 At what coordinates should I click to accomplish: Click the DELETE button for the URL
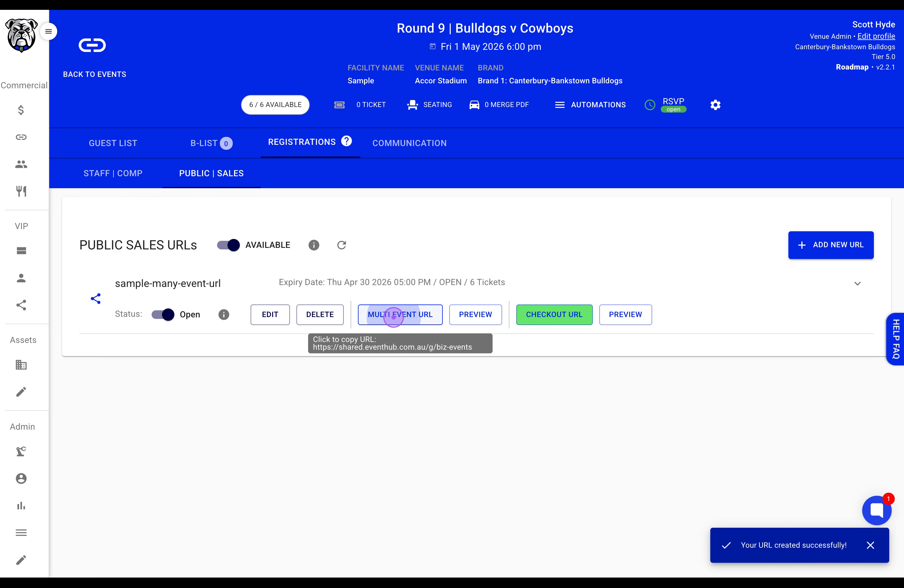coord(320,315)
